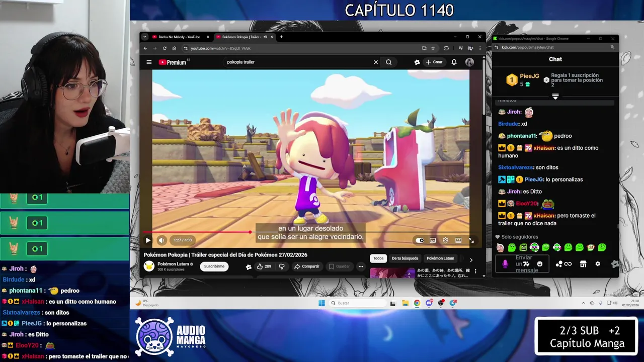Open the suggested video thumbnail

(x=392, y=273)
